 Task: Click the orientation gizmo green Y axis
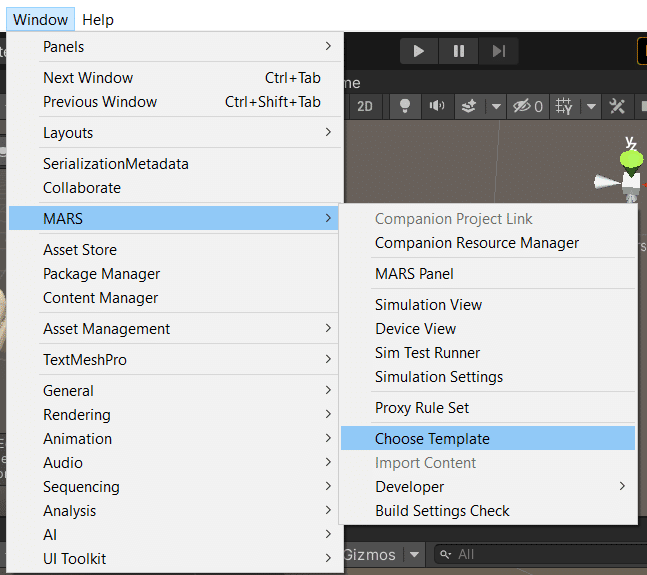tap(631, 158)
